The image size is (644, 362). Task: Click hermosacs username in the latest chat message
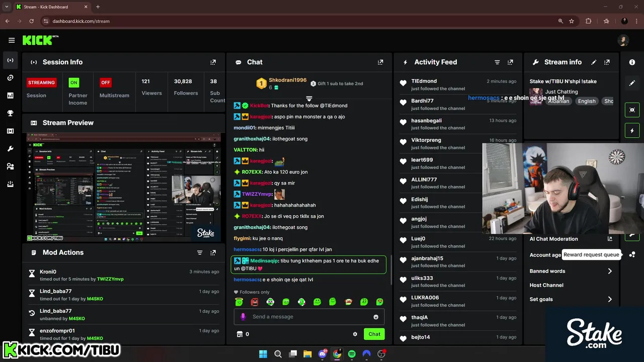tap(247, 280)
